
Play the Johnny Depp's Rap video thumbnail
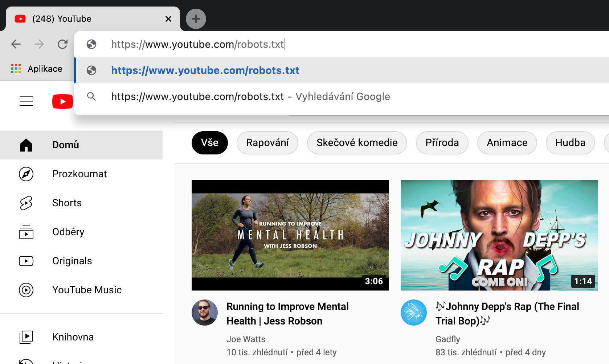tap(499, 235)
